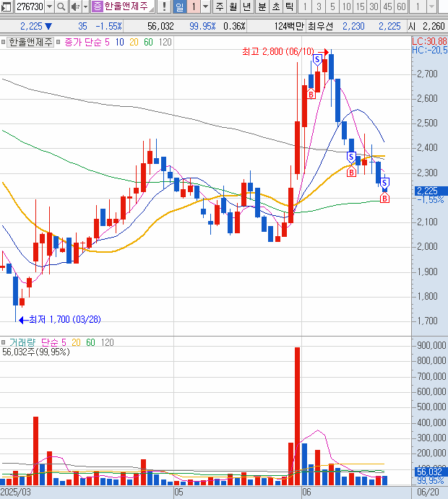
Task: Select the 분 minute chart tab
Action: (x=261, y=7)
